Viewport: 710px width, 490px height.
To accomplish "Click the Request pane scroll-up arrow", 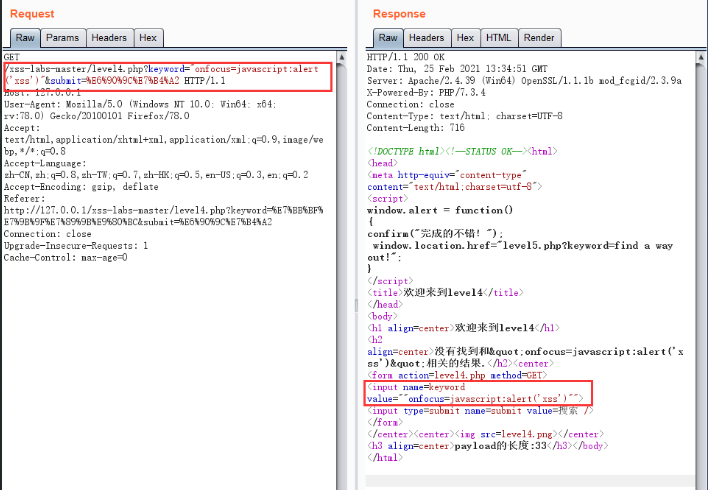I will (342, 58).
